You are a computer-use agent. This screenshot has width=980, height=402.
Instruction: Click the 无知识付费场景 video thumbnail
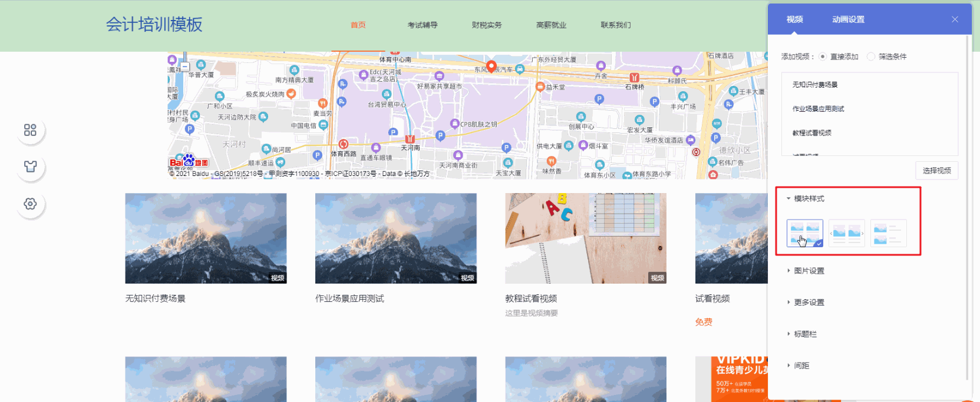206,238
